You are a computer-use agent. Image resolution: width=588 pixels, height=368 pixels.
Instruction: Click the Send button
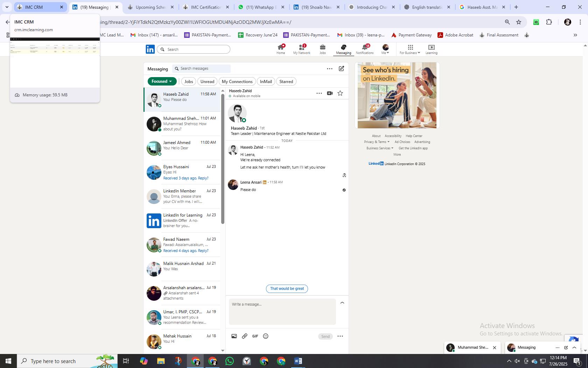(325, 336)
